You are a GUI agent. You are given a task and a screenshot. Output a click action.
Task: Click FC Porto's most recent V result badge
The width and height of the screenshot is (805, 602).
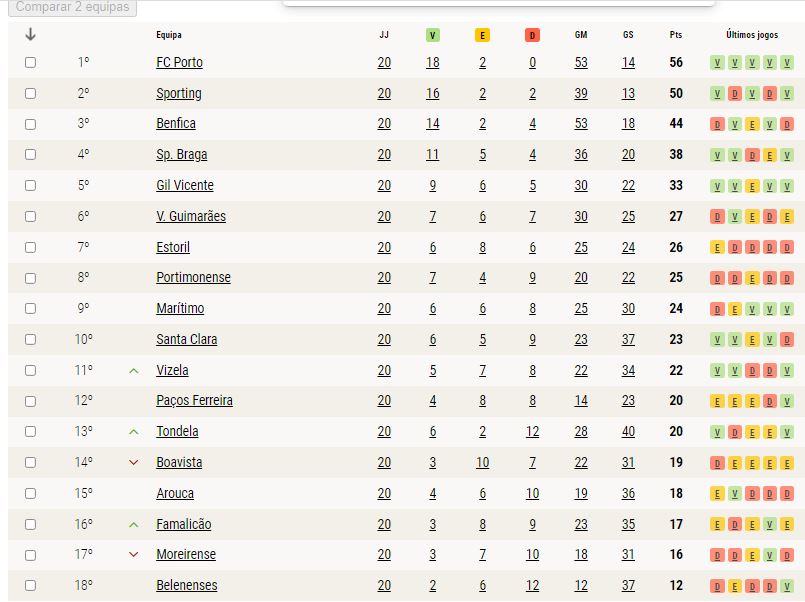click(x=787, y=63)
